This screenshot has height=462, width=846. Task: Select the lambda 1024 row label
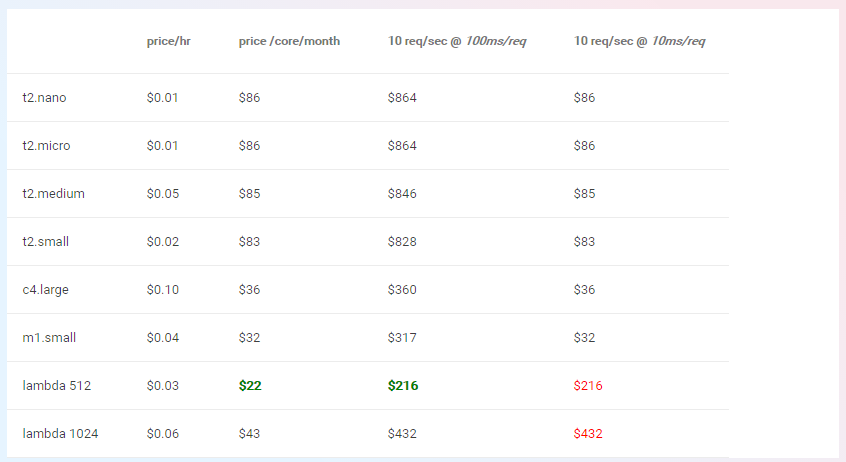point(60,434)
